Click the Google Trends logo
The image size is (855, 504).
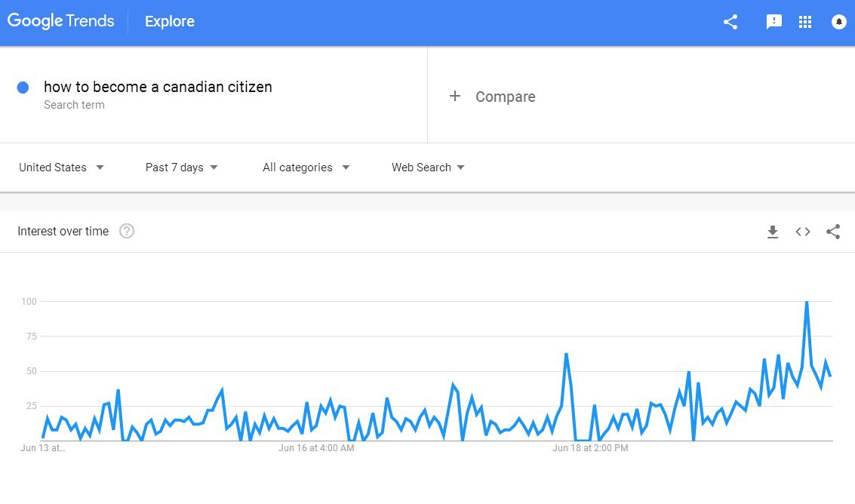60,21
